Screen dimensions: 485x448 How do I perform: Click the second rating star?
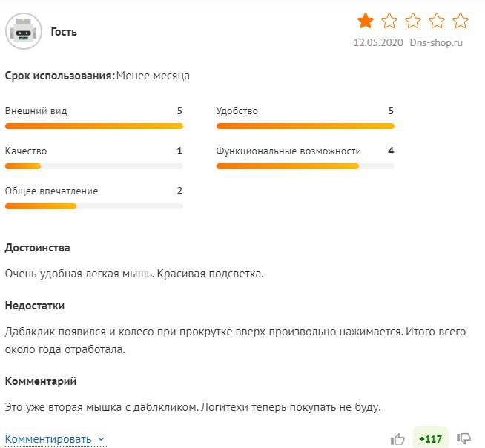(x=389, y=20)
